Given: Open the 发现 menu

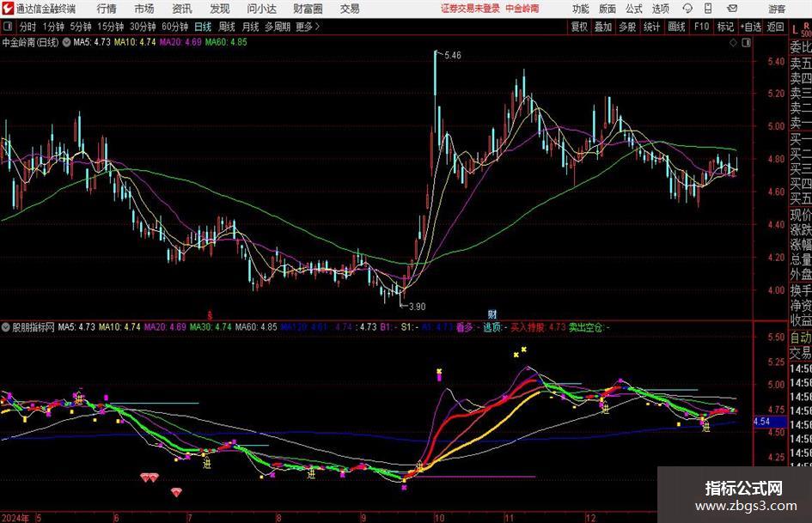Looking at the screenshot, I should tap(220, 9).
